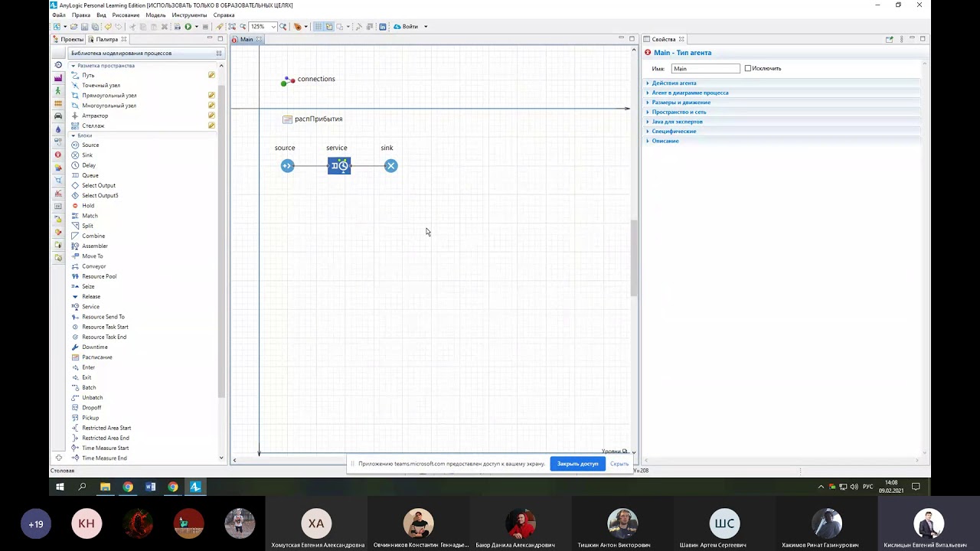This screenshot has height=551, width=980.
Task: Toggle the grid display toolbar button
Action: pos(318,27)
